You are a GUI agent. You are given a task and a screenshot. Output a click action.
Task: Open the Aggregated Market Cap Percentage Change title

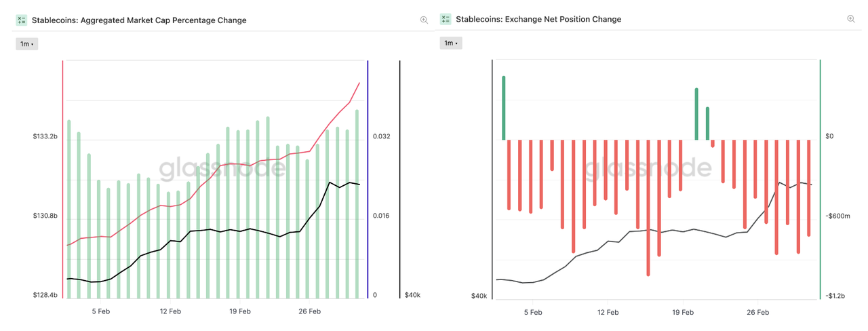click(x=139, y=20)
